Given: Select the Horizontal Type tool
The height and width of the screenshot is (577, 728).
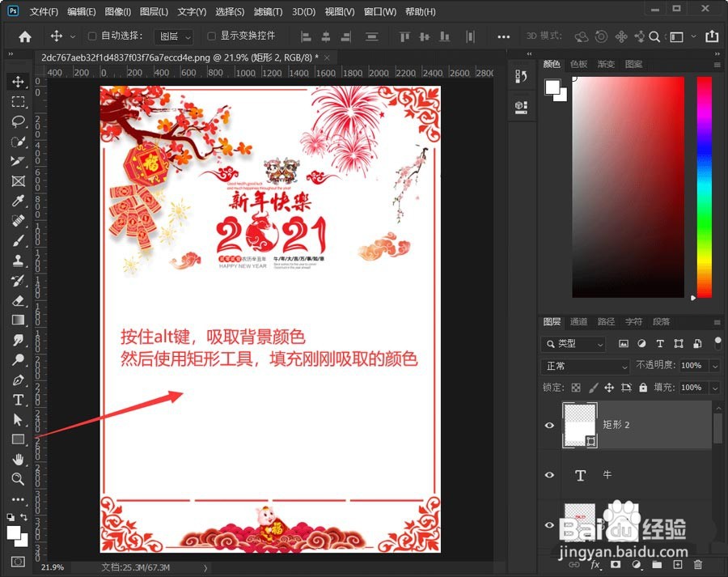Looking at the screenshot, I should (18, 400).
